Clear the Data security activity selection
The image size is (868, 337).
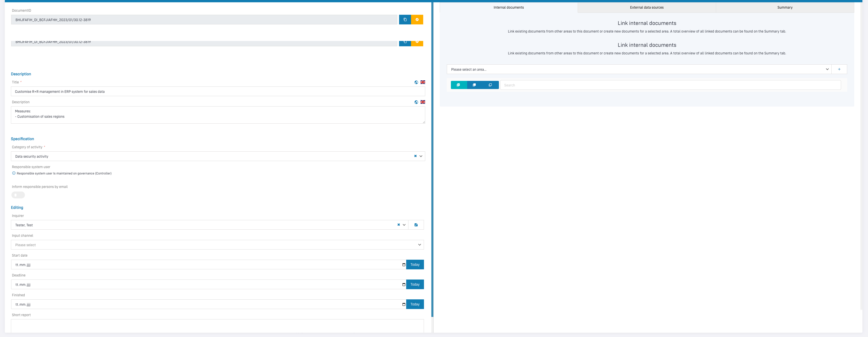click(415, 156)
